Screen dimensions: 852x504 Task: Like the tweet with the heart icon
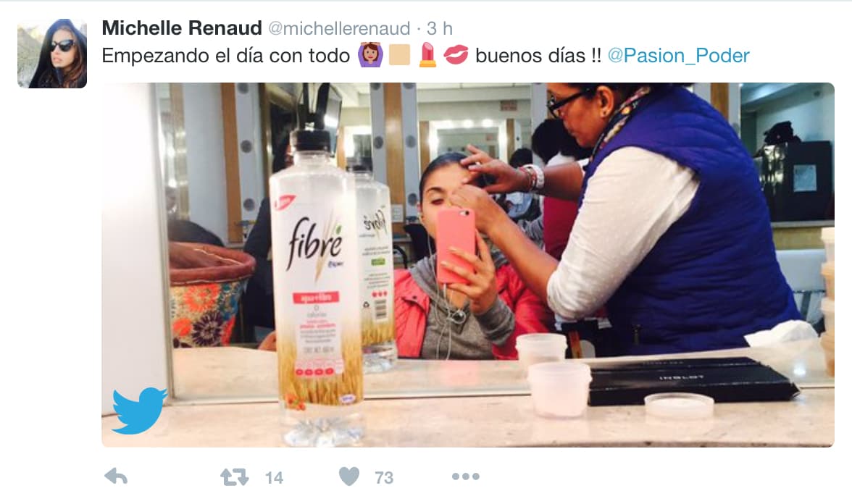(x=349, y=476)
